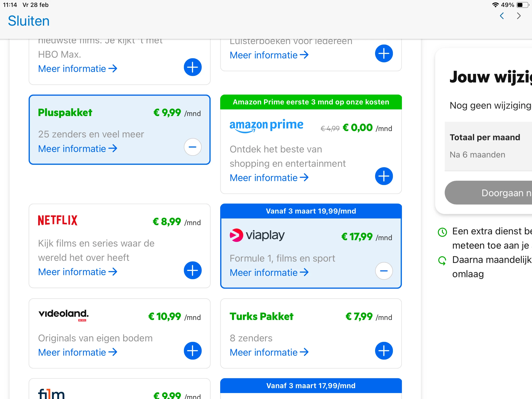The height and width of the screenshot is (399, 532).
Task: Open Meer informatie for Pluspakket
Action: 77,149
